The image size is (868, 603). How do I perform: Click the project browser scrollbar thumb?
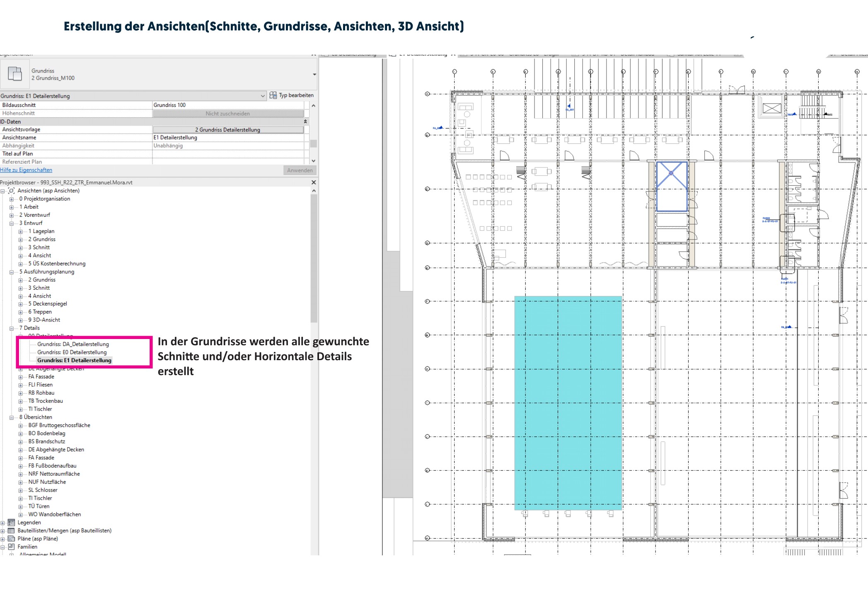(314, 258)
